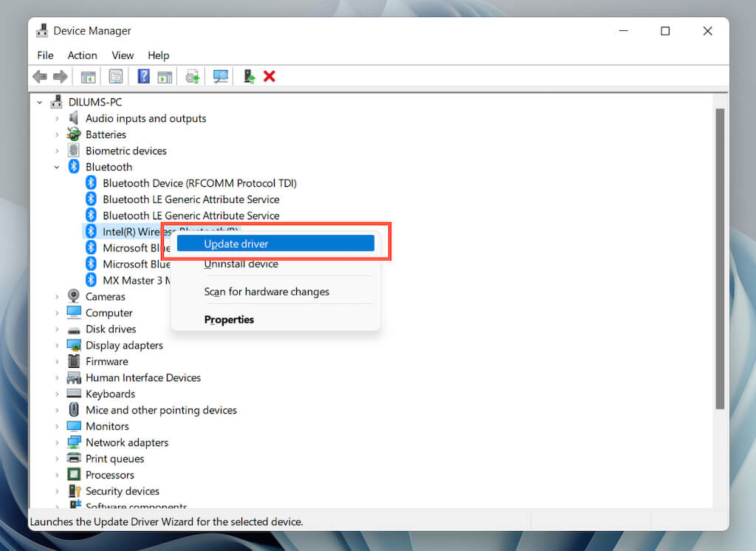Image resolution: width=756 pixels, height=551 pixels.
Task: Open the Help menu
Action: pyautogui.click(x=158, y=55)
